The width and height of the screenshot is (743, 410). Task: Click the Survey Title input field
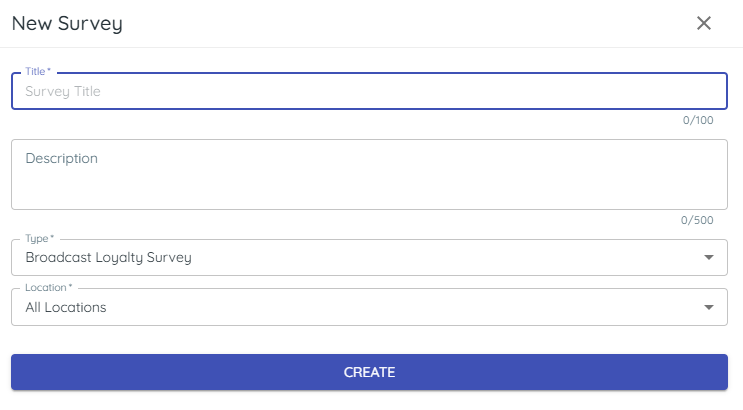click(368, 91)
